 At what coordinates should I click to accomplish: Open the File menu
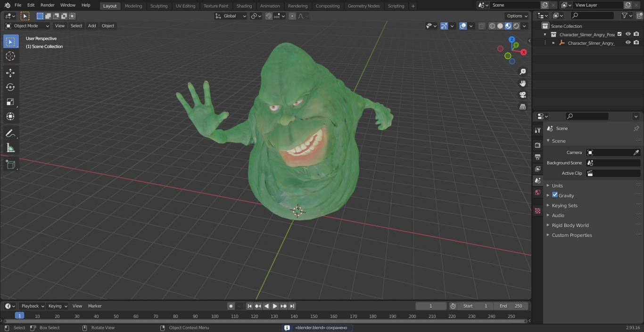pyautogui.click(x=18, y=5)
